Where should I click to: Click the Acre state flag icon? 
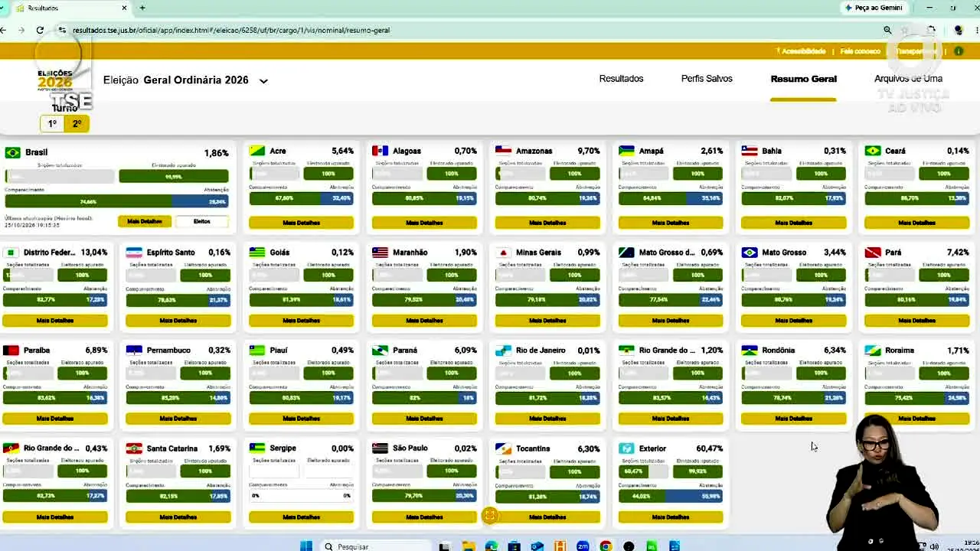click(257, 151)
